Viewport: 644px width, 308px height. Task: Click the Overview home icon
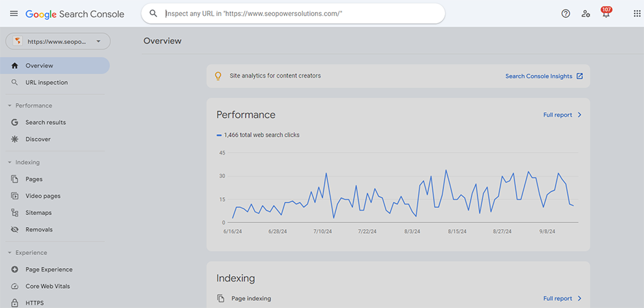pyautogui.click(x=15, y=66)
